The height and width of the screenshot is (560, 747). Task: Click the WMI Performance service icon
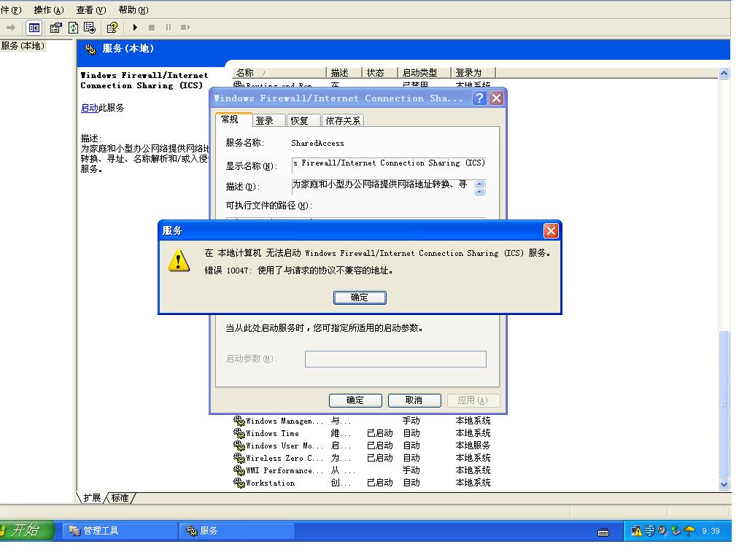tap(239, 470)
